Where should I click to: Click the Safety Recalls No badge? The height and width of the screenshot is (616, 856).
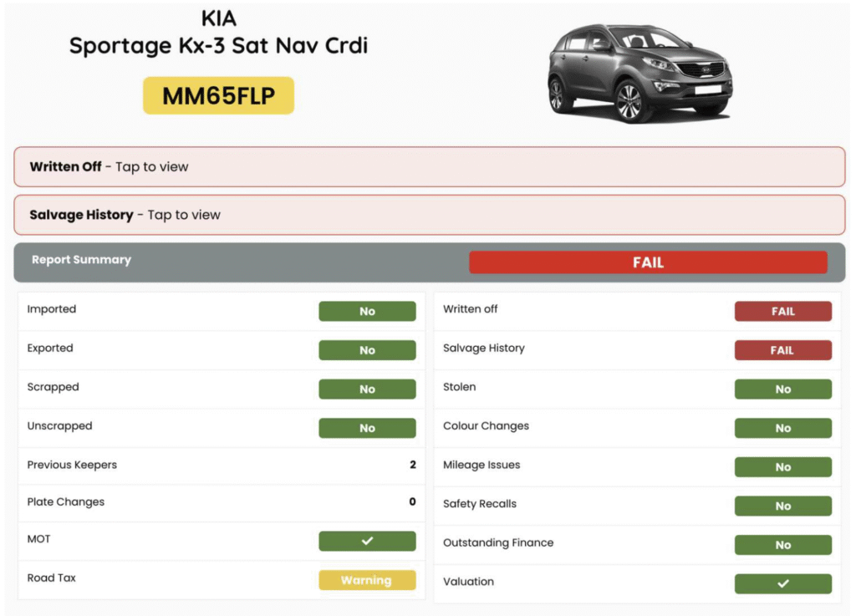[782, 506]
